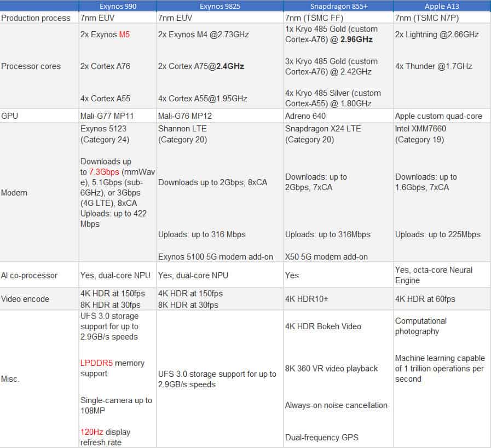Screen dimensions: 491x448
Task: Click the Misc. row label
Action: pyautogui.click(x=10, y=379)
